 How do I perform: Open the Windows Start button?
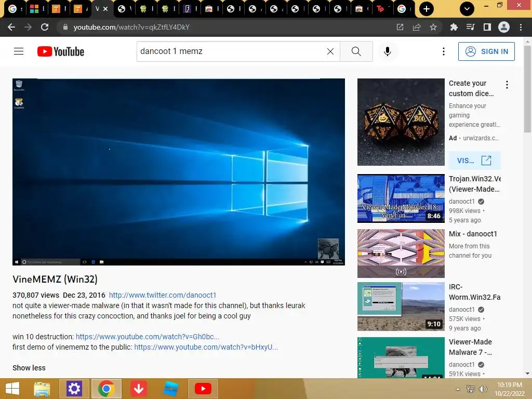tap(12, 389)
